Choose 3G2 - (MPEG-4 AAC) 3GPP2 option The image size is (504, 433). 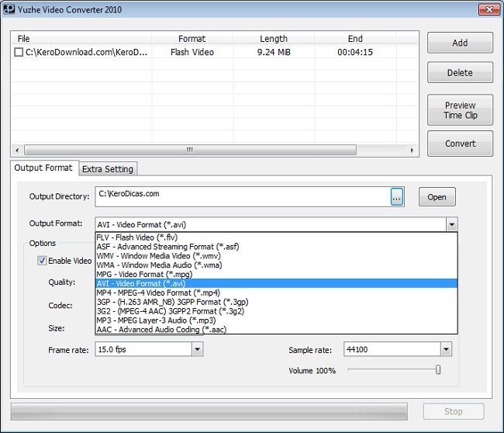pos(277,311)
